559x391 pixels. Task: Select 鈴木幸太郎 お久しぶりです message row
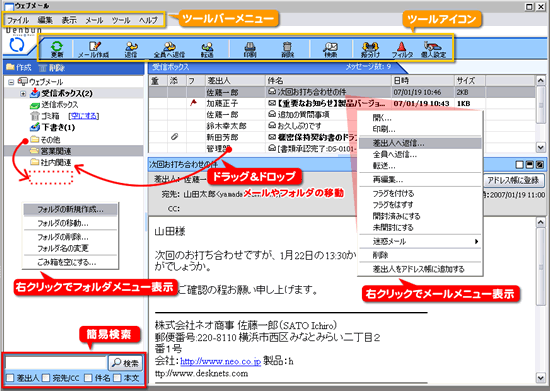point(252,126)
